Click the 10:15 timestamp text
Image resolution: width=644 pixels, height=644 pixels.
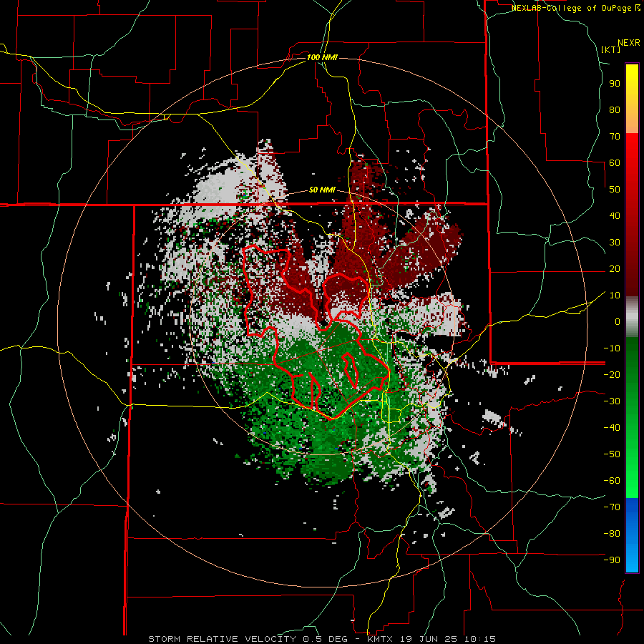pos(480,639)
